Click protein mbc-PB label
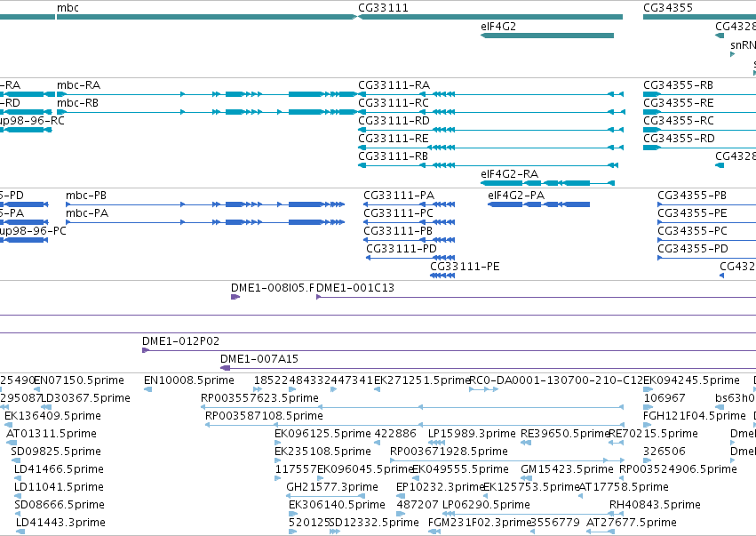756x536 pixels. (86, 196)
